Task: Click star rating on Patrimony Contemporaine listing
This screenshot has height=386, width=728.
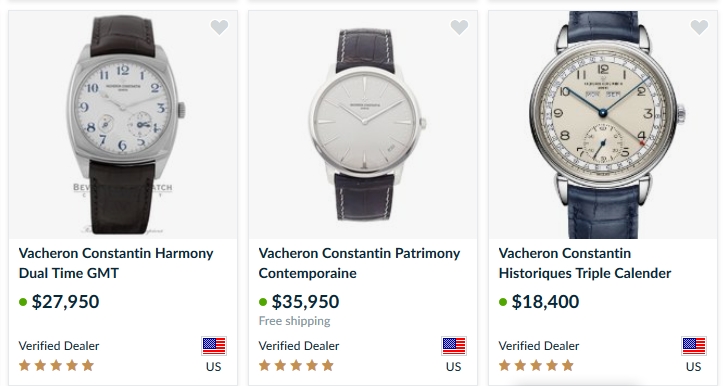Action: [x=296, y=366]
